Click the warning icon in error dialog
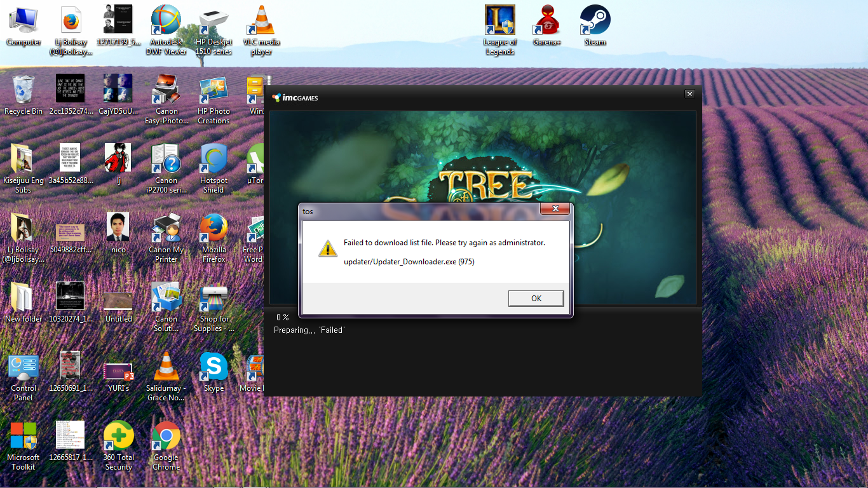The height and width of the screenshot is (488, 868). pos(328,248)
